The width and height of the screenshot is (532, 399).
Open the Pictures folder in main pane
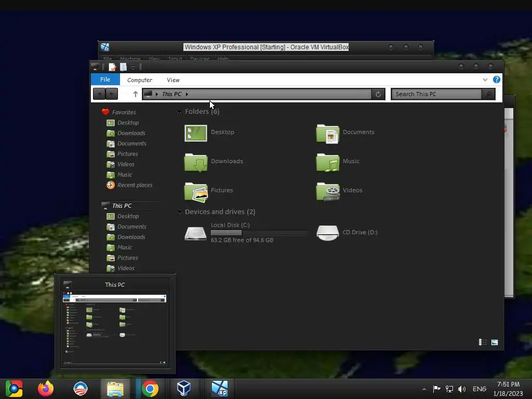click(x=208, y=191)
